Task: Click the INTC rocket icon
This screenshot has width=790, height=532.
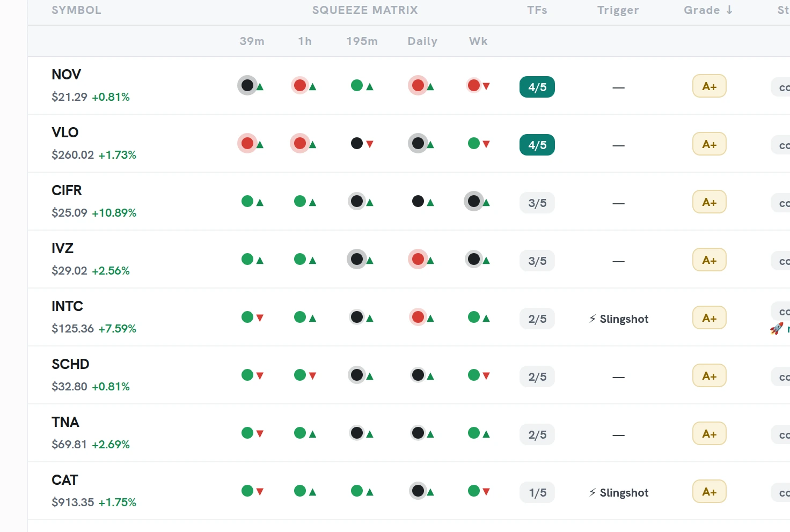Action: 777,329
